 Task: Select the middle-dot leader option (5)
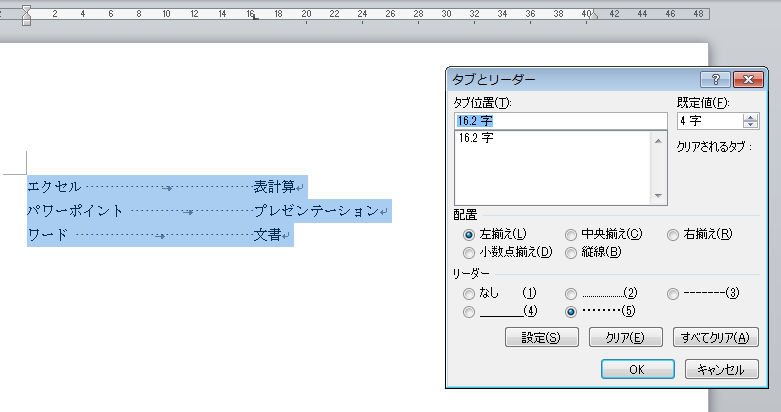571,312
